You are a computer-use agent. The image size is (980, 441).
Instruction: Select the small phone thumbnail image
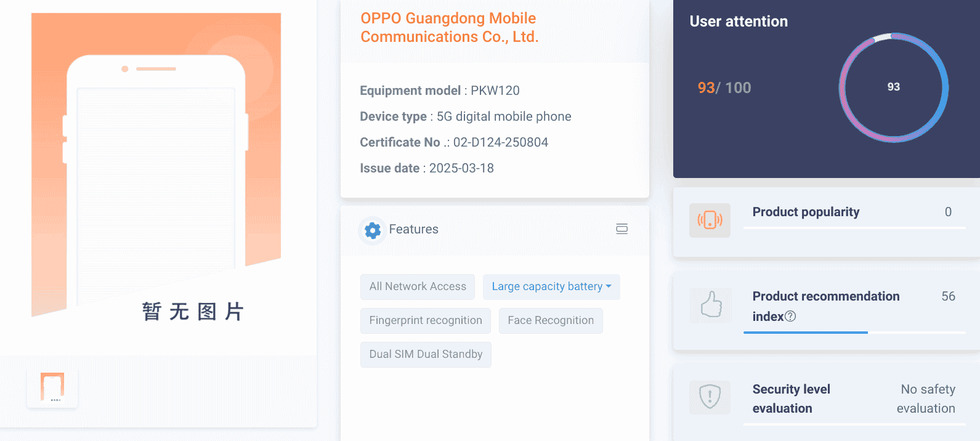coord(52,387)
